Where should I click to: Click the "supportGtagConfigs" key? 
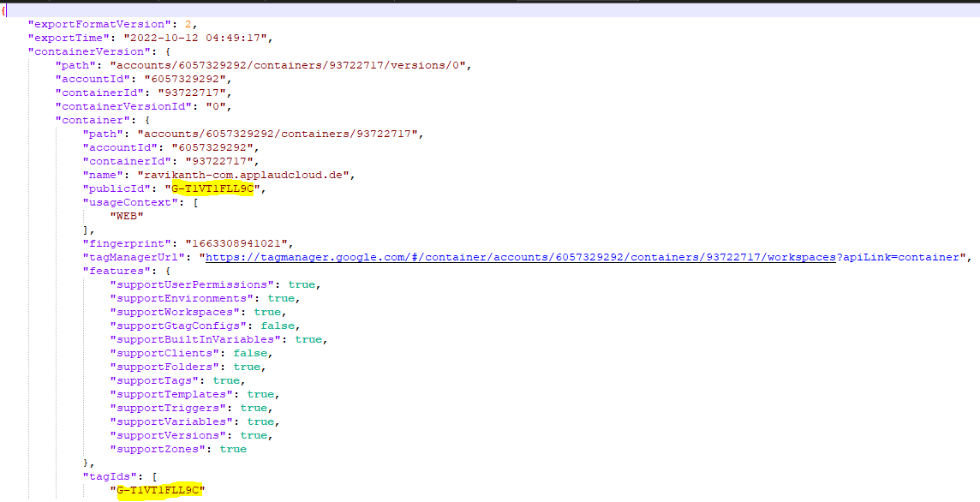point(180,326)
